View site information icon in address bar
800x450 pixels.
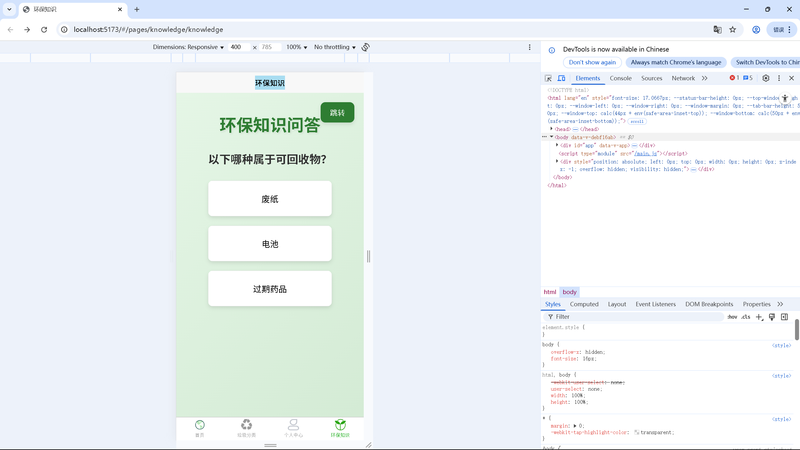64,30
